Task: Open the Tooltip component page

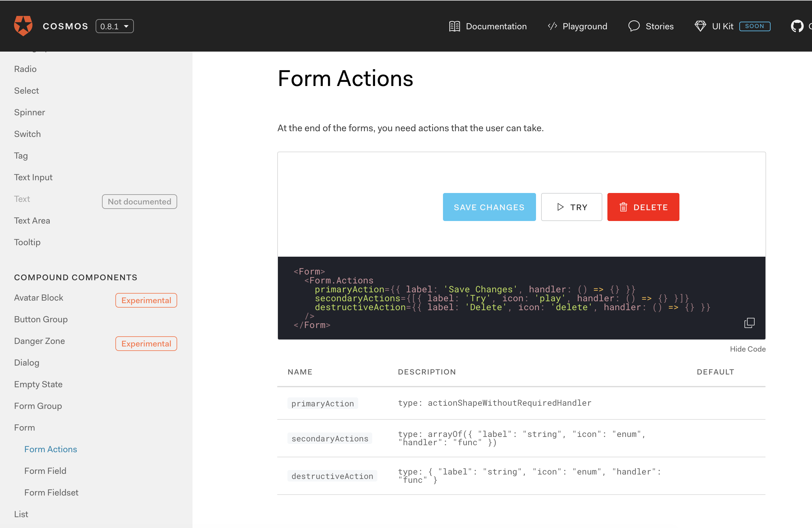Action: pos(27,242)
